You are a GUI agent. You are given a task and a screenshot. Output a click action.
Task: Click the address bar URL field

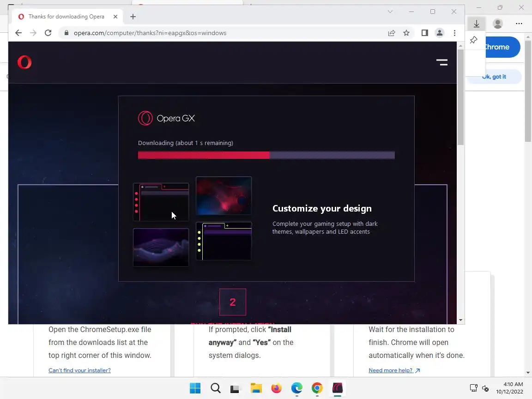[224, 33]
